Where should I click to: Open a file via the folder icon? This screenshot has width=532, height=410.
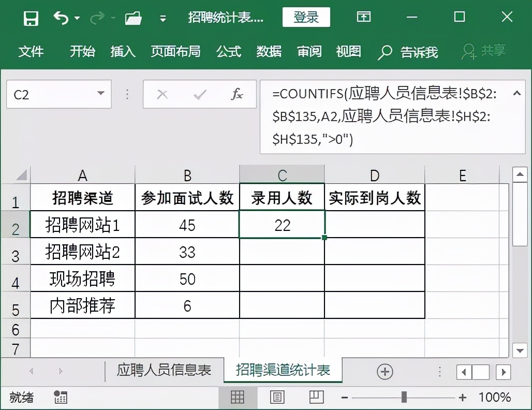click(133, 17)
